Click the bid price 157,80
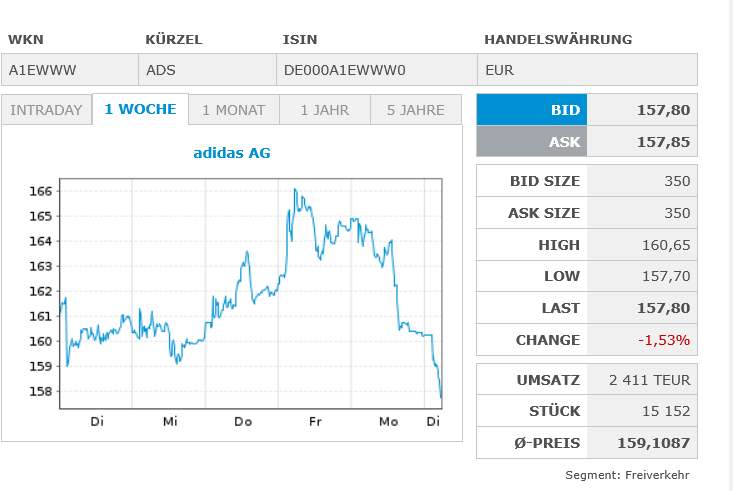The width and height of the screenshot is (733, 491). (663, 110)
